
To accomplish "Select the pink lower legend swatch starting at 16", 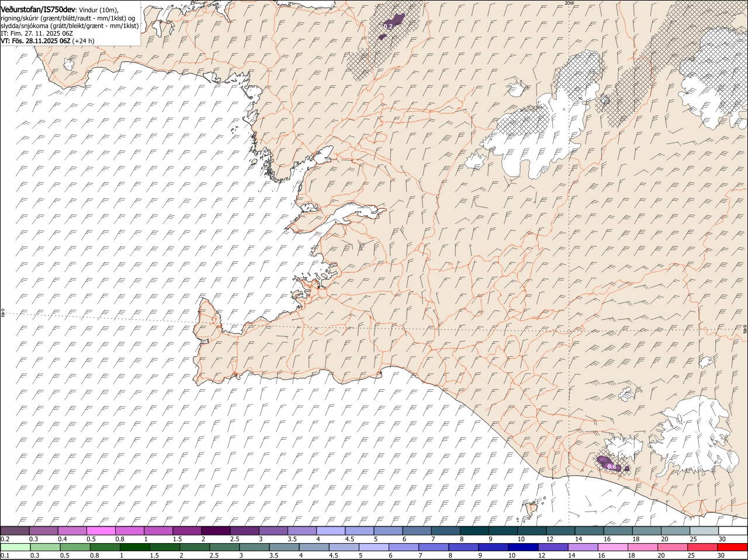I will 613,548.
